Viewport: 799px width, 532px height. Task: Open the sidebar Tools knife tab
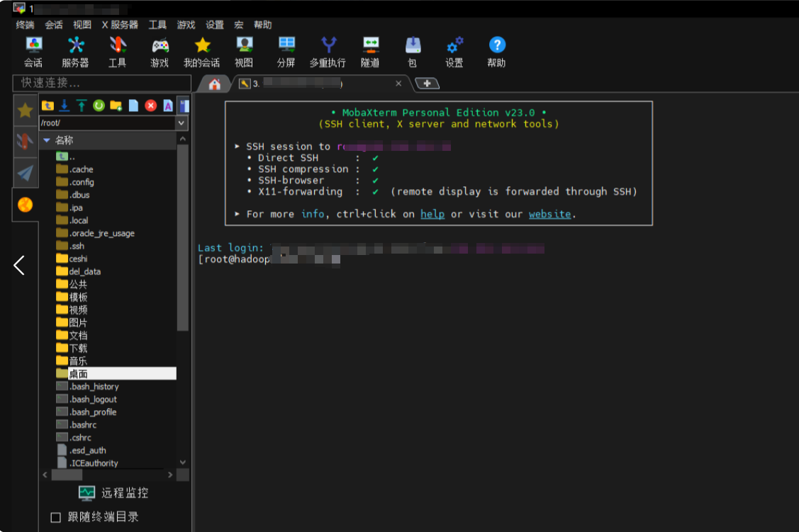(x=25, y=141)
